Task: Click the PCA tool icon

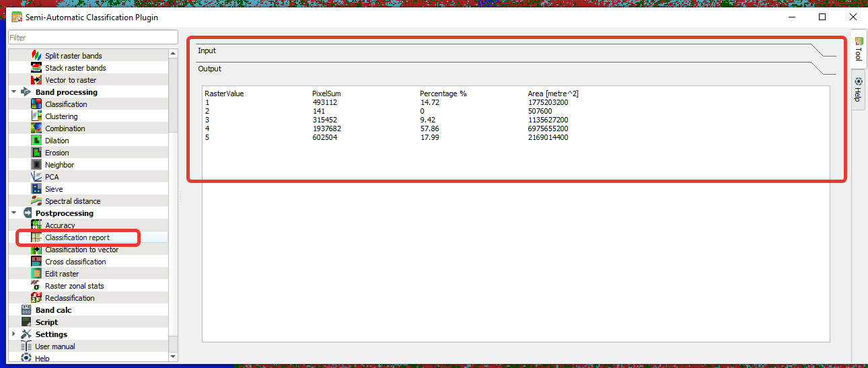Action: (x=36, y=177)
